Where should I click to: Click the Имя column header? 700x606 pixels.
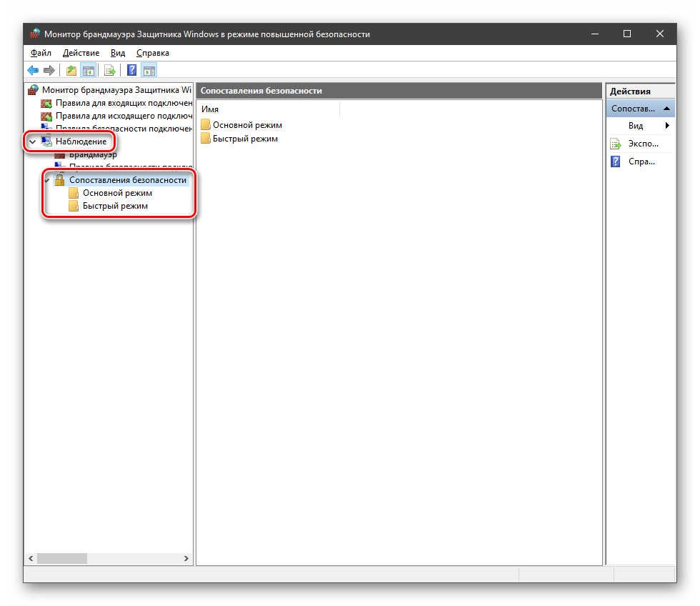(x=268, y=109)
